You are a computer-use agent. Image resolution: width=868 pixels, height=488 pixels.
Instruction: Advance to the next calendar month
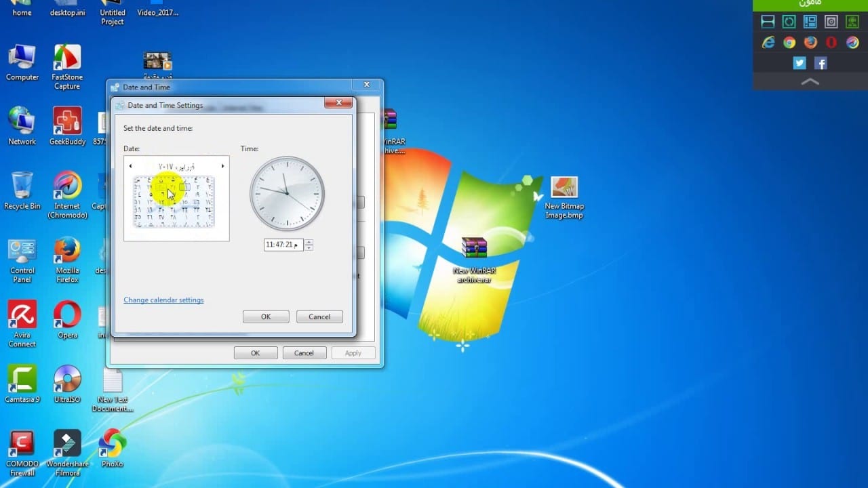(222, 166)
